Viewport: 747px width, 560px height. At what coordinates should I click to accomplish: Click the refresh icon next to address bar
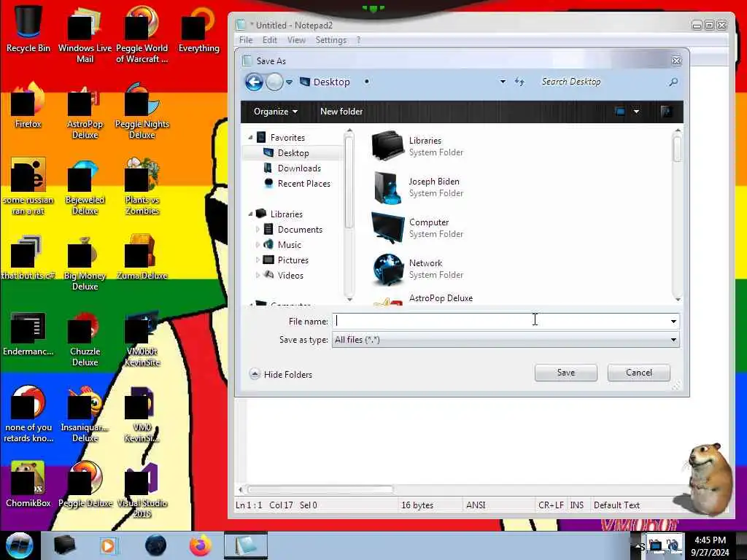click(x=519, y=82)
